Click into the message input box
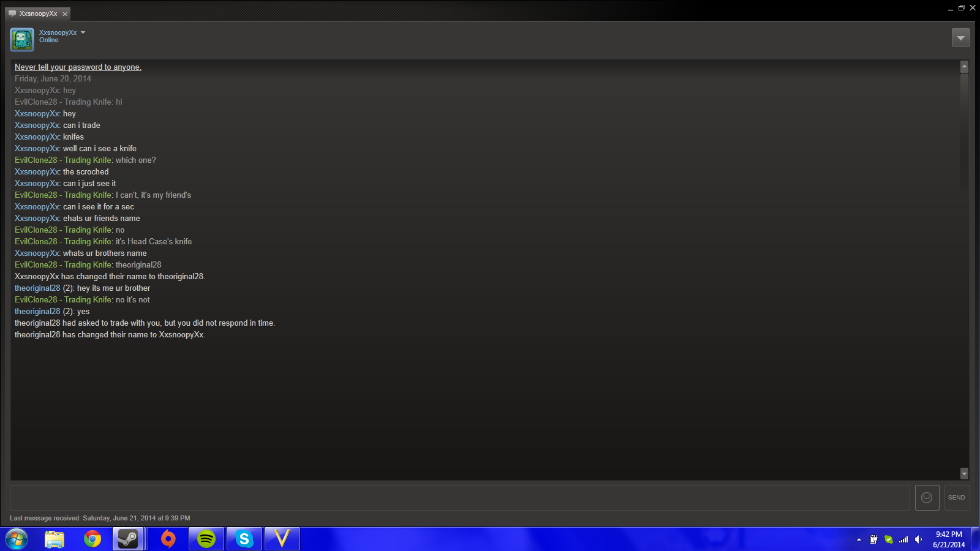 tap(459, 498)
